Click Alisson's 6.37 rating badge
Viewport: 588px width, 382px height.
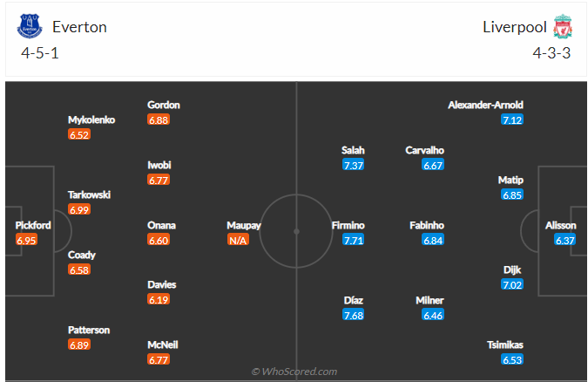pos(565,240)
